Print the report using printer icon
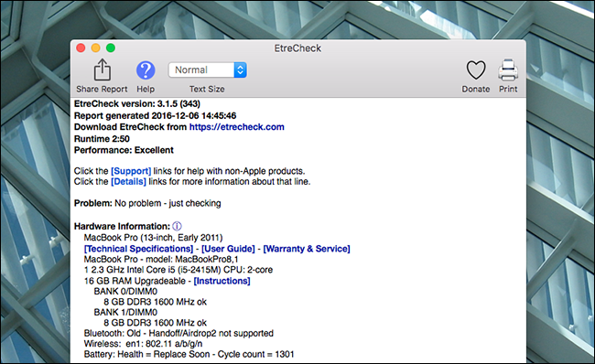The height and width of the screenshot is (364, 595). [x=508, y=70]
